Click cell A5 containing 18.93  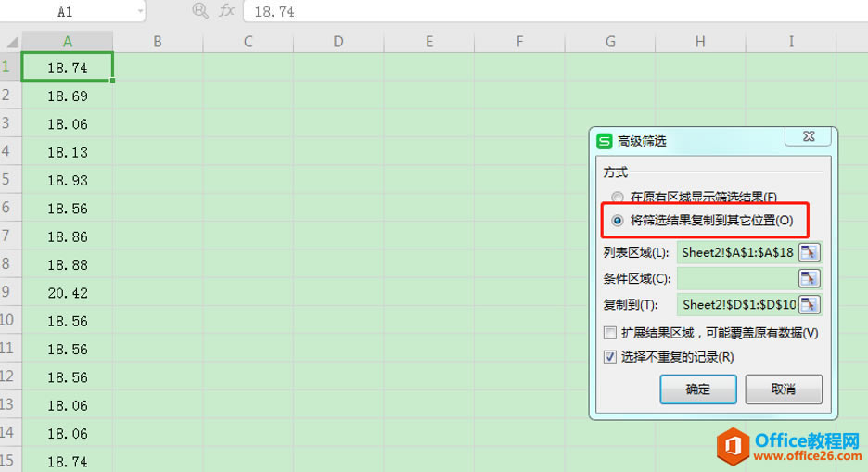[68, 179]
